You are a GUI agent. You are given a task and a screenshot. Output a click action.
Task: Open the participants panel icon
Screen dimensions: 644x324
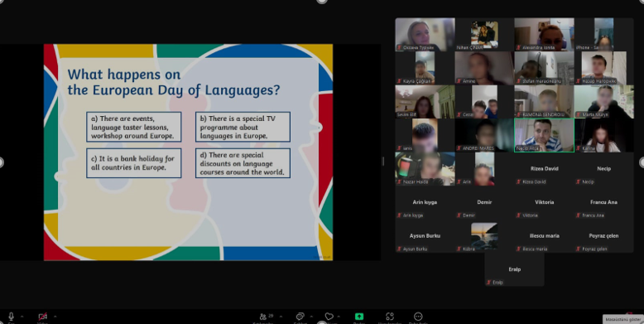click(x=263, y=317)
